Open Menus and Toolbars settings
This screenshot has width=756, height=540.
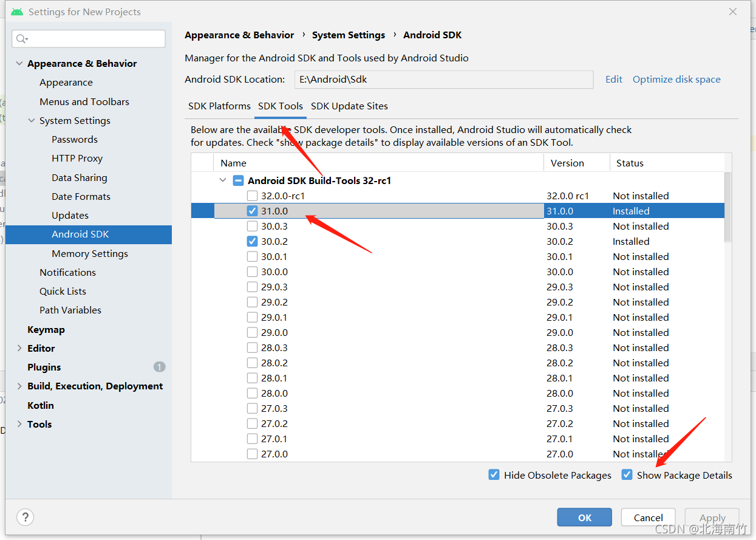tap(84, 101)
